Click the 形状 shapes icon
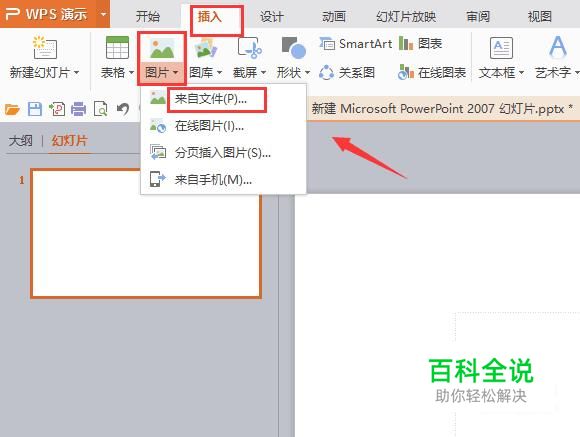Viewport: 580px width, 437px height. (x=294, y=47)
